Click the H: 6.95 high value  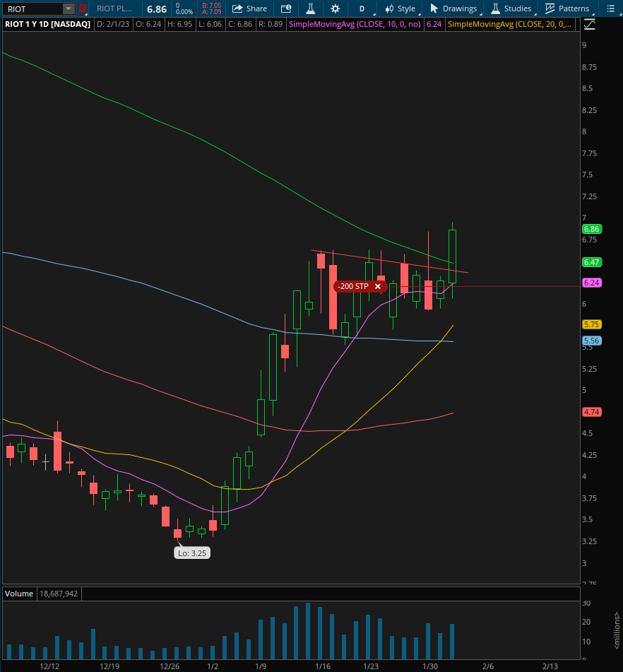pyautogui.click(x=180, y=25)
